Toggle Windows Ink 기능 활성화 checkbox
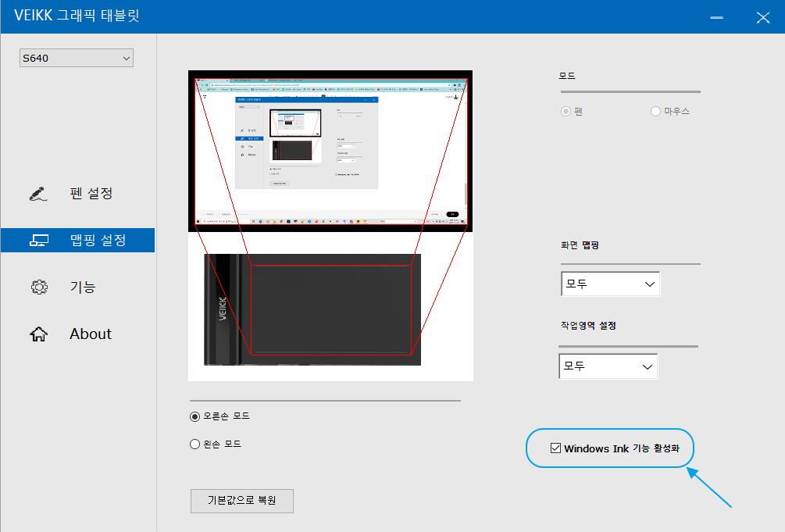The image size is (785, 532). (x=555, y=448)
